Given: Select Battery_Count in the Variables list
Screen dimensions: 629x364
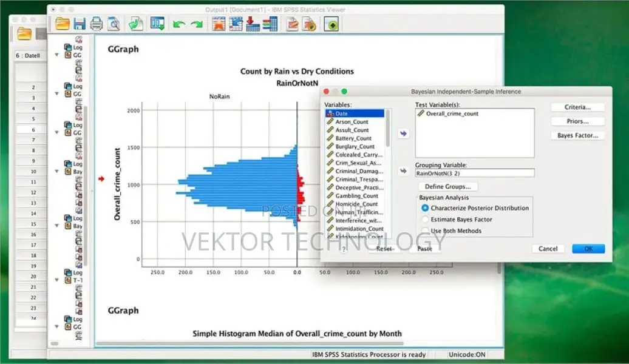Looking at the screenshot, I should pos(355,138).
